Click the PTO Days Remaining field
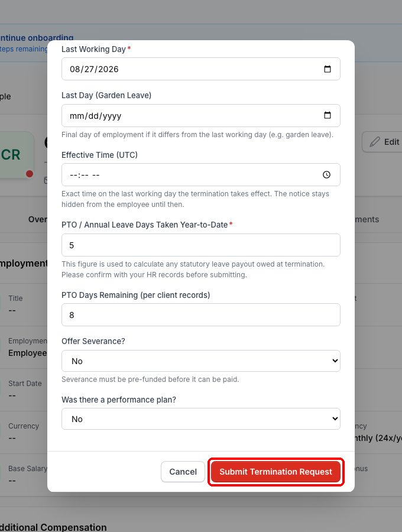 pyautogui.click(x=201, y=315)
